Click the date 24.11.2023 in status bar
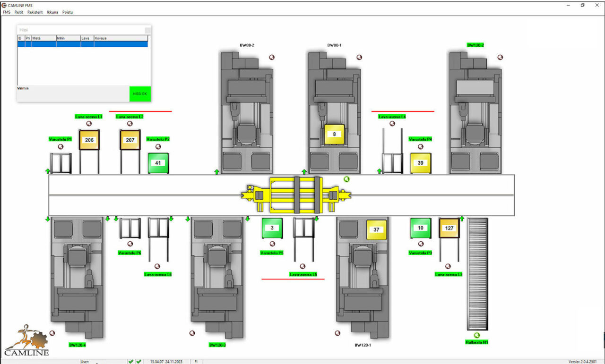This screenshot has height=364, width=605. pos(174,361)
